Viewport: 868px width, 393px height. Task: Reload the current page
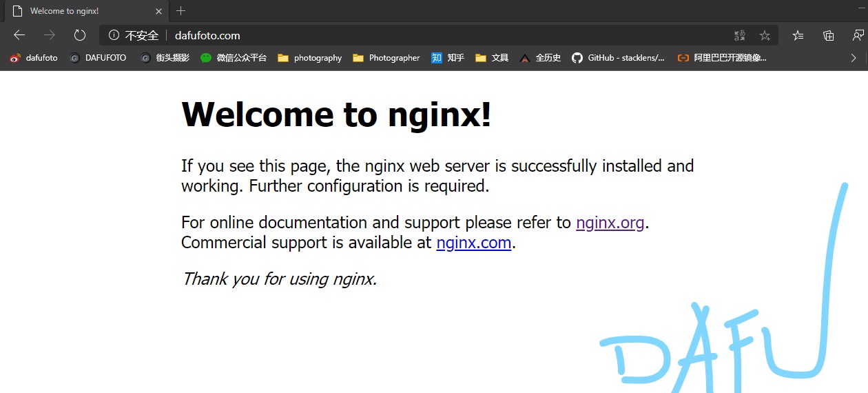click(x=80, y=35)
